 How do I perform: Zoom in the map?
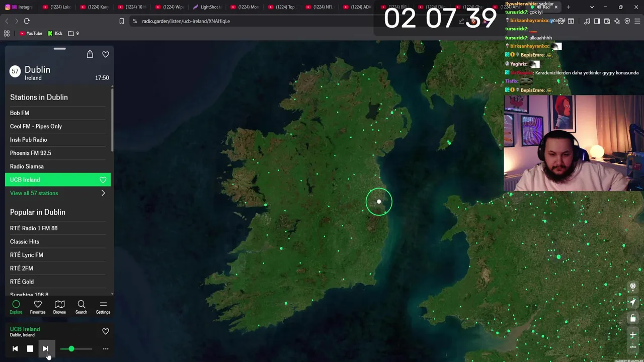[x=633, y=335]
